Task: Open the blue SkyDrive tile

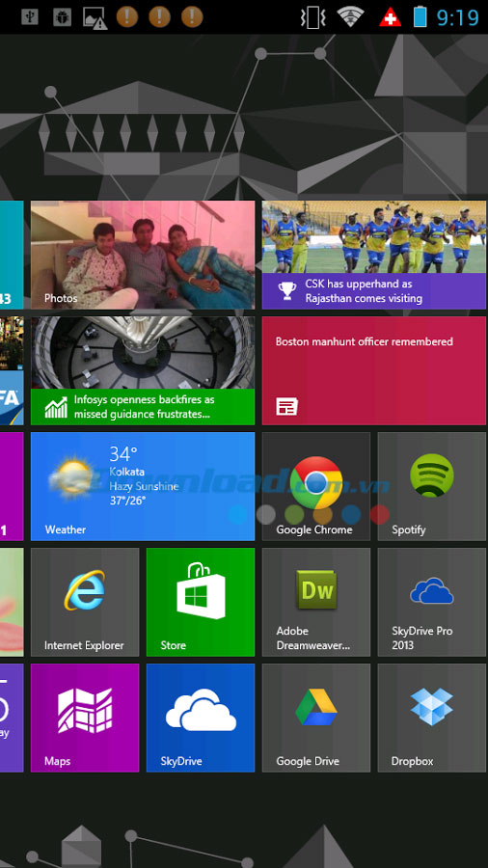Action: [x=201, y=718]
